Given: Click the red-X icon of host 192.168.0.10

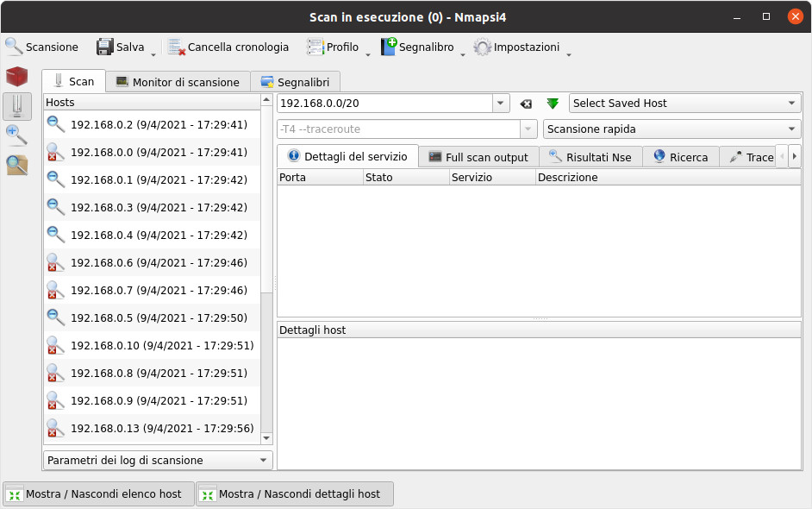Looking at the screenshot, I should [55, 345].
